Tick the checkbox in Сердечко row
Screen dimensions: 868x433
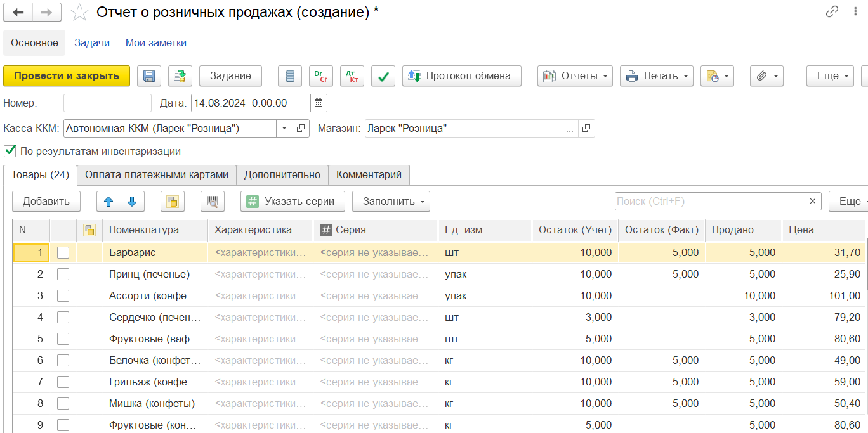coord(63,317)
